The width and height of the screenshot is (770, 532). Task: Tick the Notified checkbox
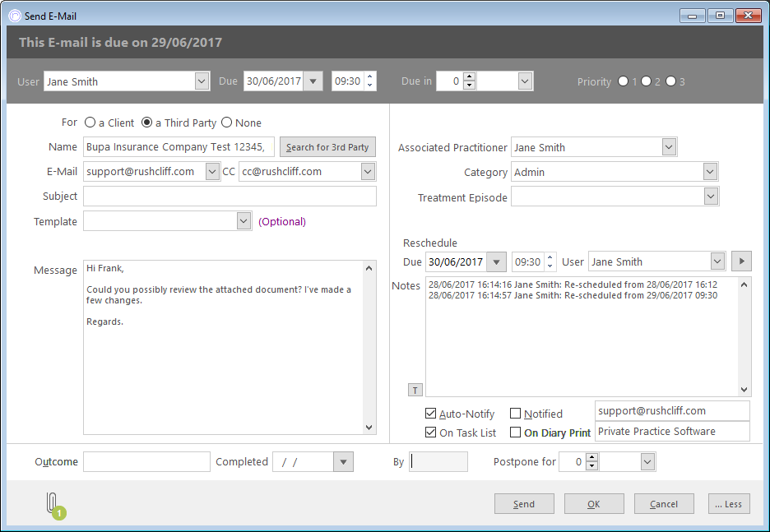point(515,414)
